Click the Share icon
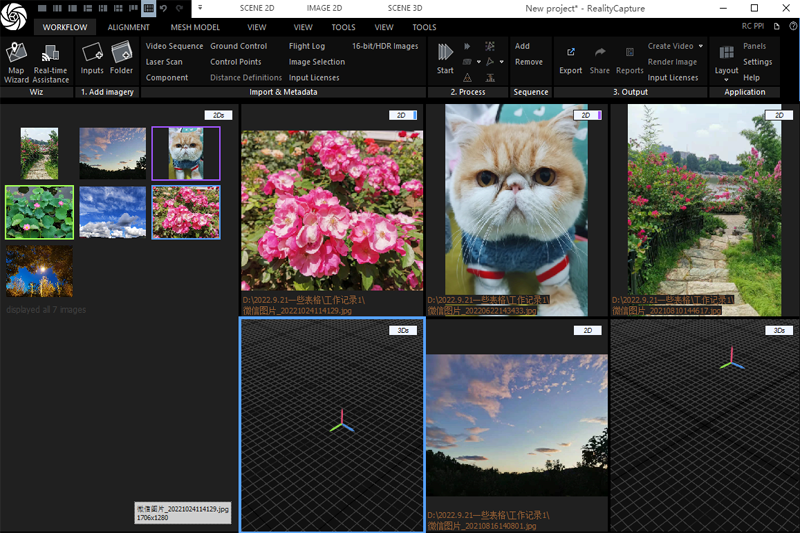 (599, 60)
